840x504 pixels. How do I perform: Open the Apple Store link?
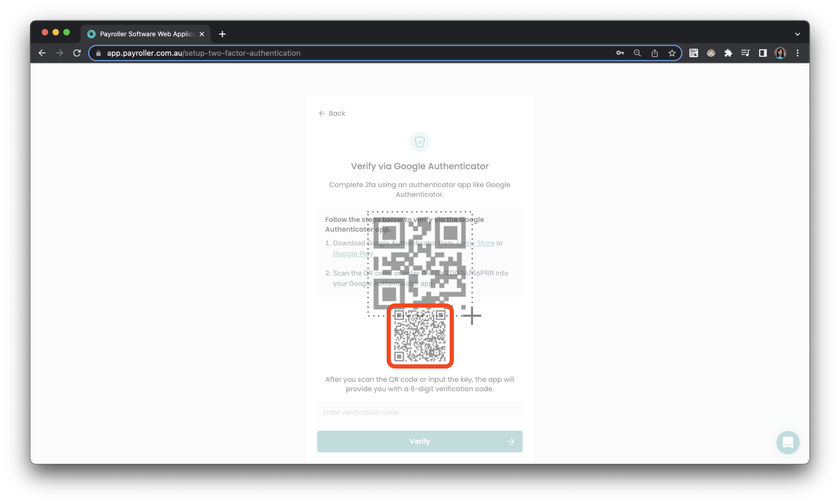(x=475, y=243)
